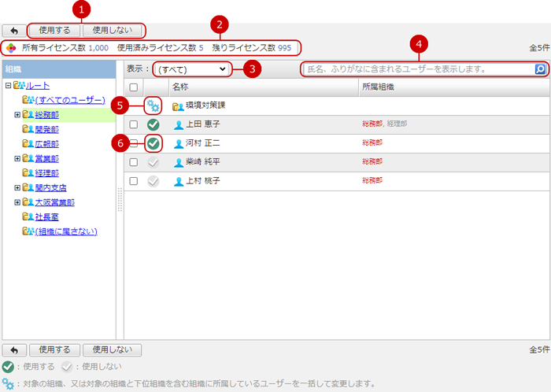The width and height of the screenshot is (551, 392).
Task: Click the panel splitter drag handle
Action: point(120,199)
